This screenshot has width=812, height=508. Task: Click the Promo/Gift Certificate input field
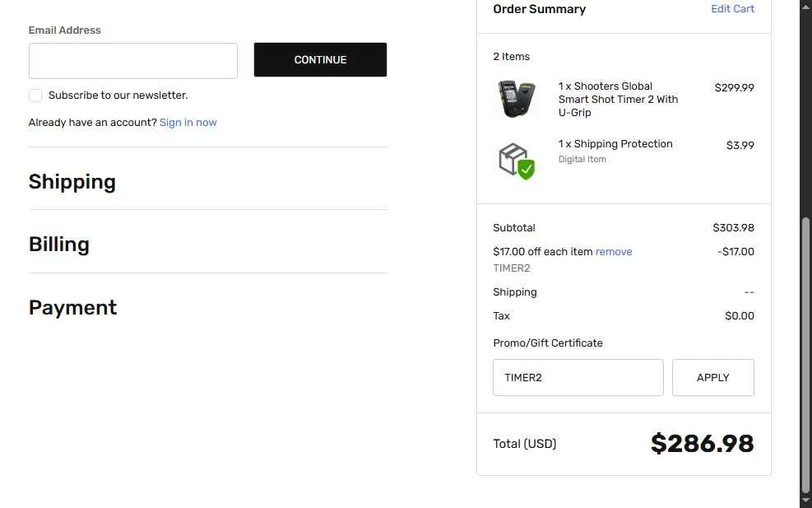(578, 377)
